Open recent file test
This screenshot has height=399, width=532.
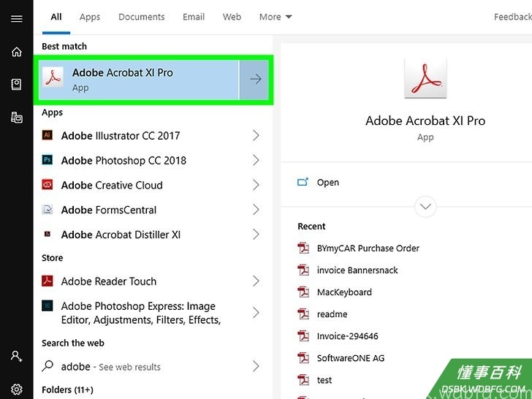324,380
